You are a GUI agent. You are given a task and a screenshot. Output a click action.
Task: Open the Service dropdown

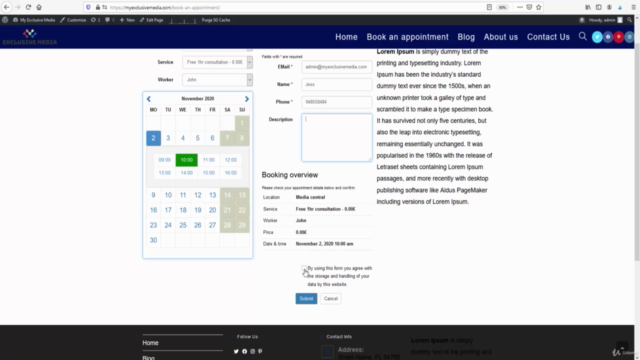click(x=217, y=62)
